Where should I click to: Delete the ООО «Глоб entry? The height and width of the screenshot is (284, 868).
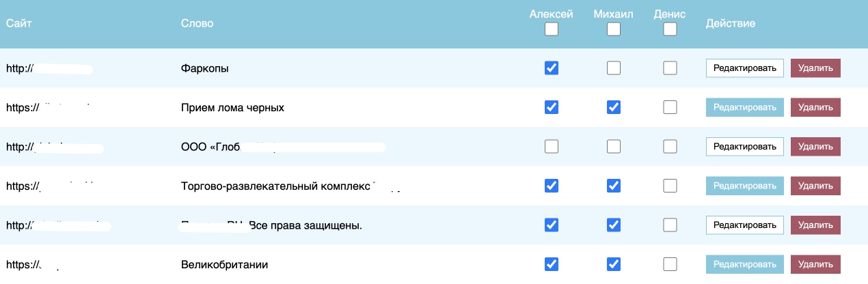click(815, 146)
